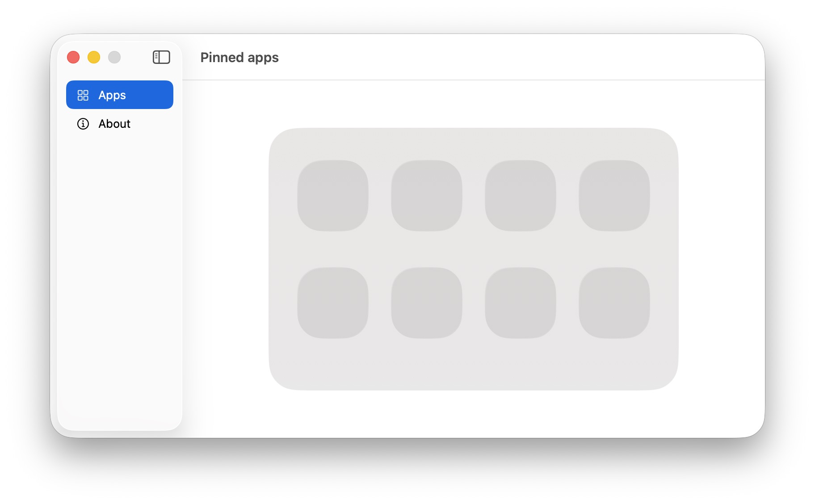Minimize the window with the yellow button

(94, 57)
